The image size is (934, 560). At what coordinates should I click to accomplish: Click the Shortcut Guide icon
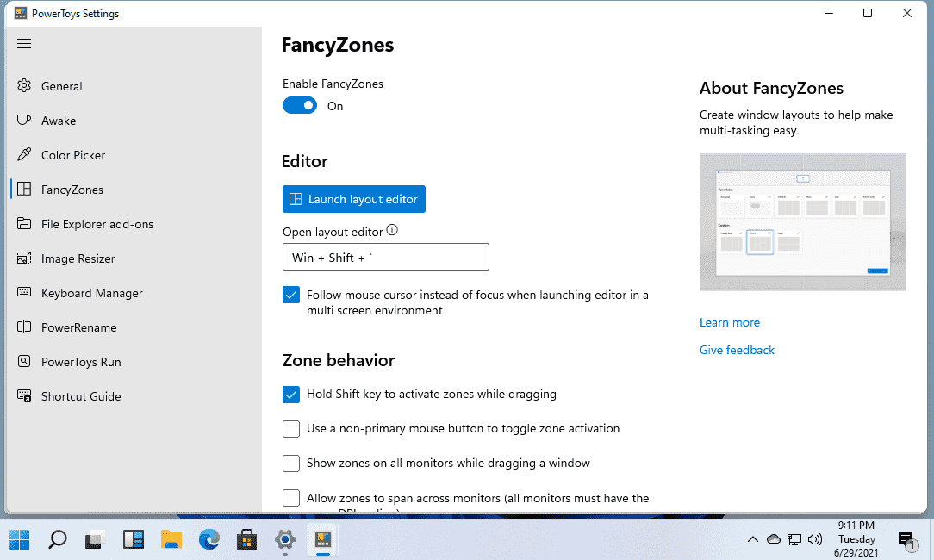[24, 396]
